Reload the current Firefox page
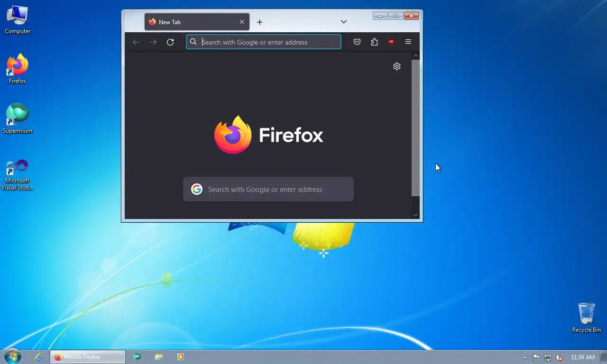This screenshot has width=607, height=364. point(170,42)
